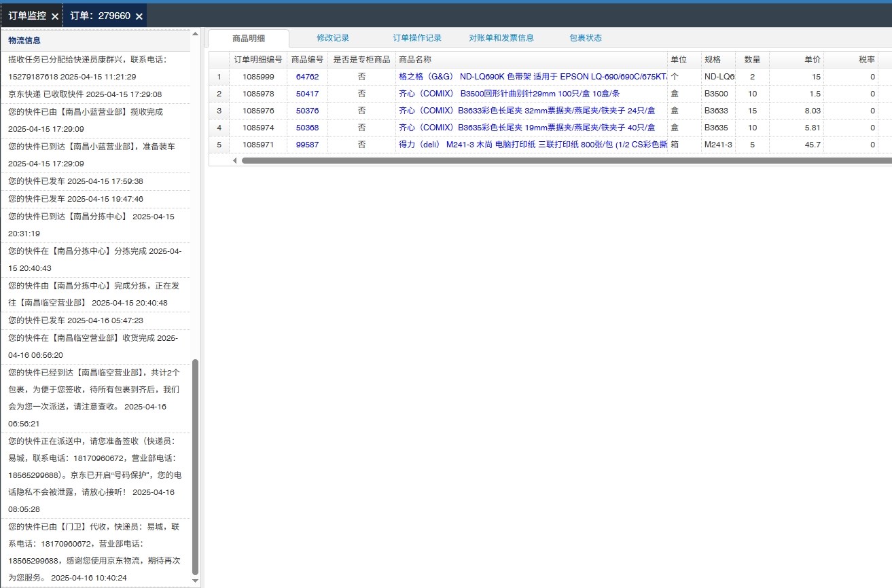This screenshot has width=892, height=588.
Task: Click spec cell M241-3
Action: click(x=719, y=145)
